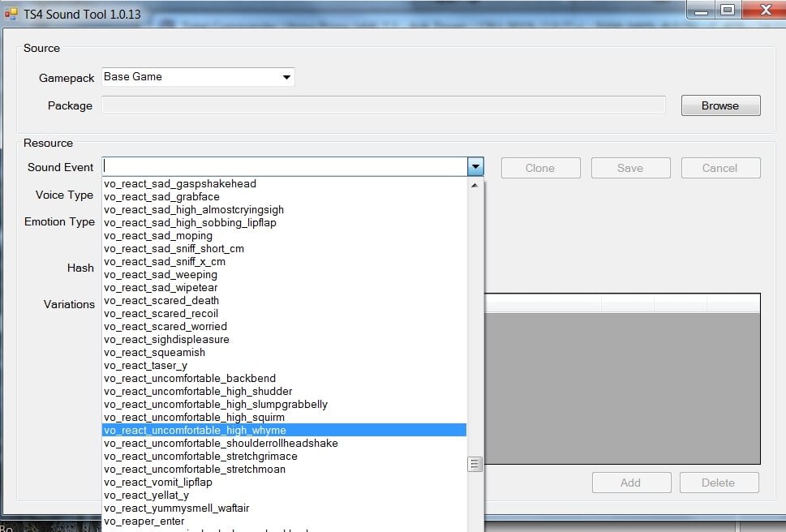The height and width of the screenshot is (532, 786).
Task: Select vo_react_scared_death
Action: [x=284, y=301]
